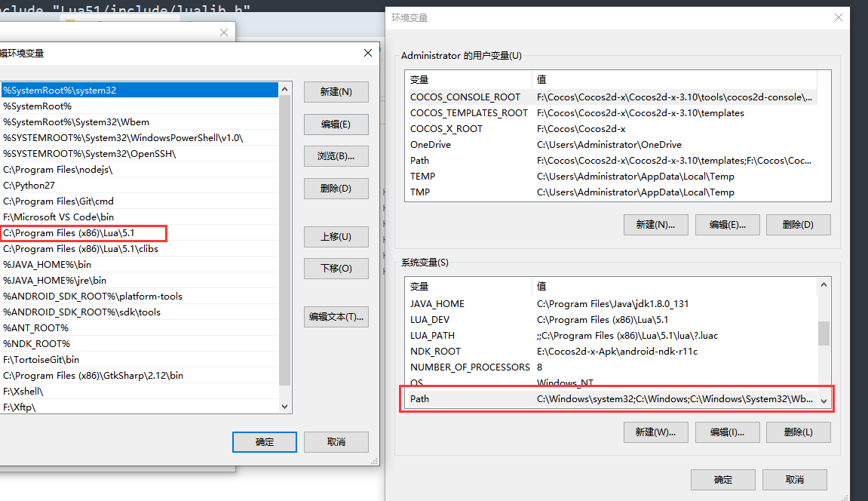Select C:\Program Files\nodejs\ entry
Screen dimensions: 868x501
pyautogui.click(x=140, y=170)
